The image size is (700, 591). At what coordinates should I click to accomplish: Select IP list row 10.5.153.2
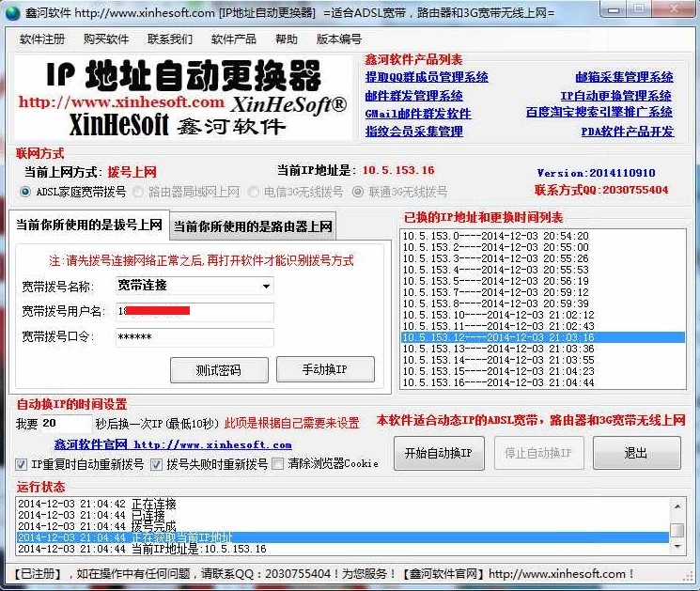click(x=542, y=247)
